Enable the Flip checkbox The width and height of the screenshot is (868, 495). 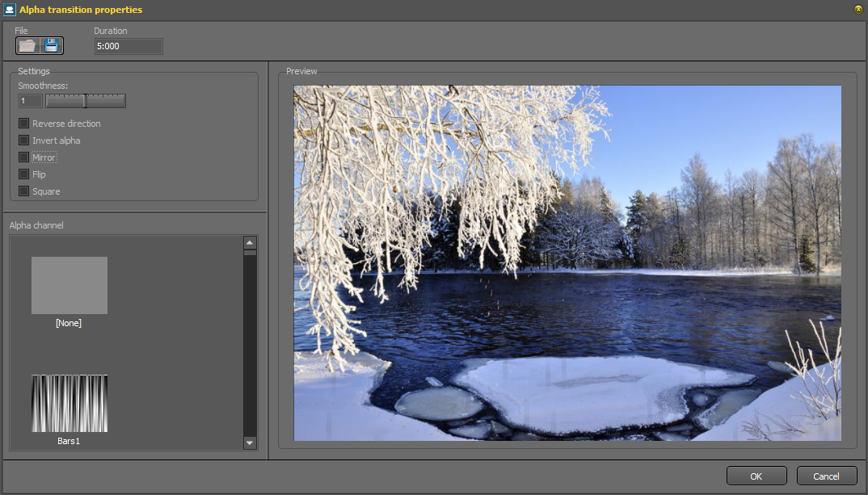tap(23, 174)
